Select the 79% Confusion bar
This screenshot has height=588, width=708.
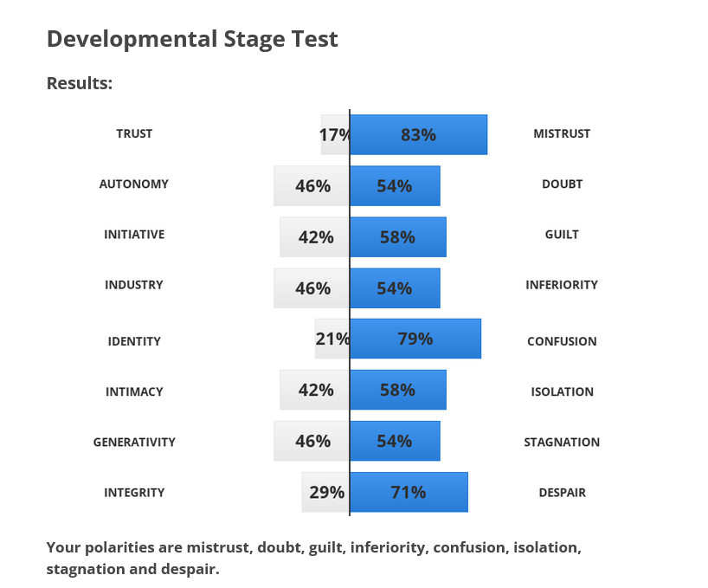tap(415, 339)
